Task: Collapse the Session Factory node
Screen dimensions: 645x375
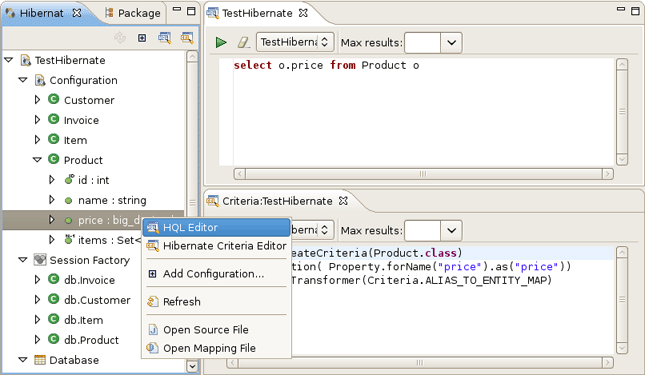Action: click(x=23, y=260)
